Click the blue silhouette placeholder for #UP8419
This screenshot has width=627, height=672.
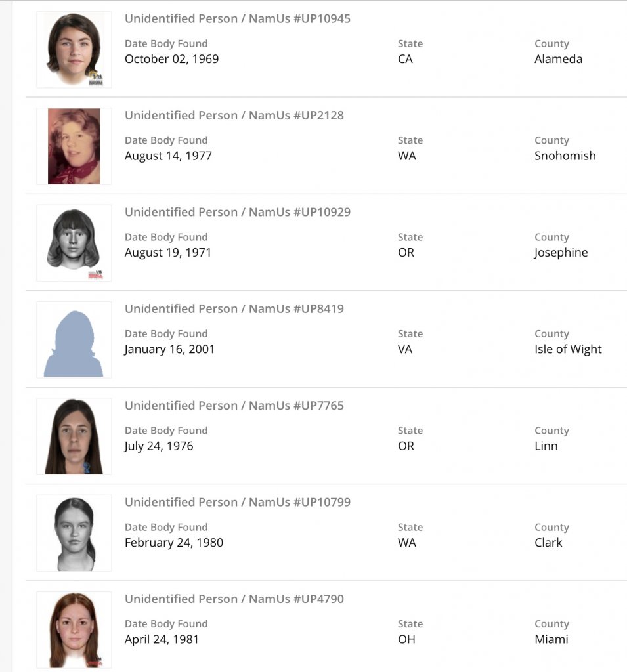pyautogui.click(x=74, y=339)
